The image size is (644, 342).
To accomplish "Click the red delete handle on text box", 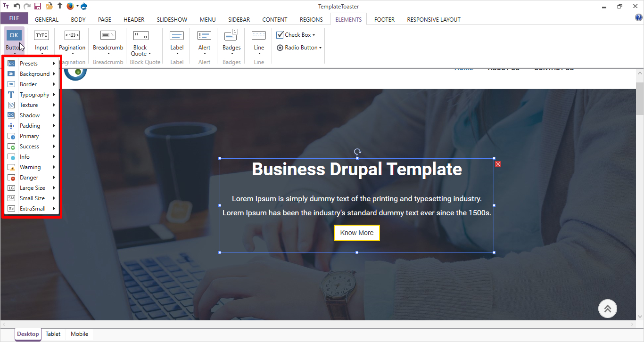I will [498, 164].
